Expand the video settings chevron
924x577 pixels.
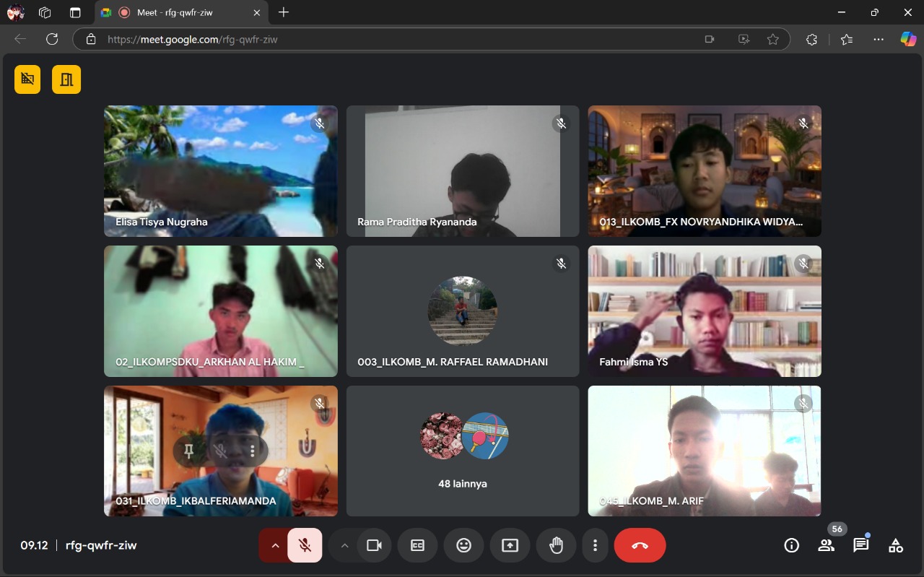point(344,545)
